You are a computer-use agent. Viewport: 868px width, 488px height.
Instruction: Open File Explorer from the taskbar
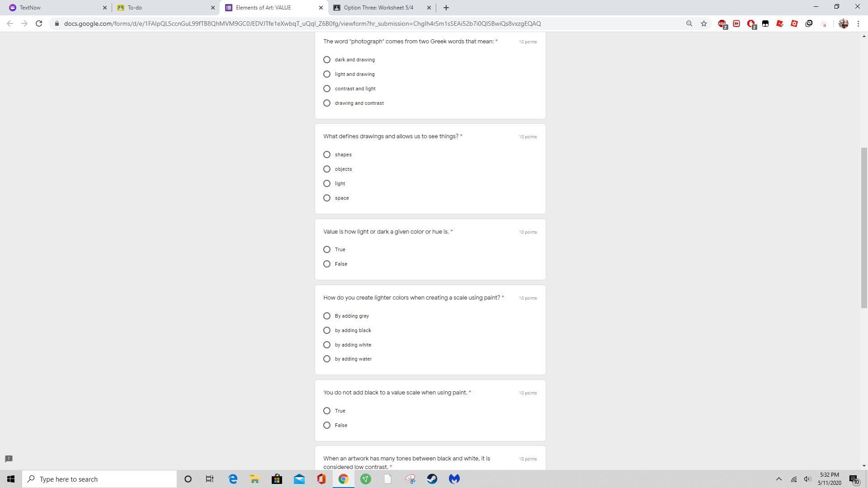pyautogui.click(x=255, y=479)
